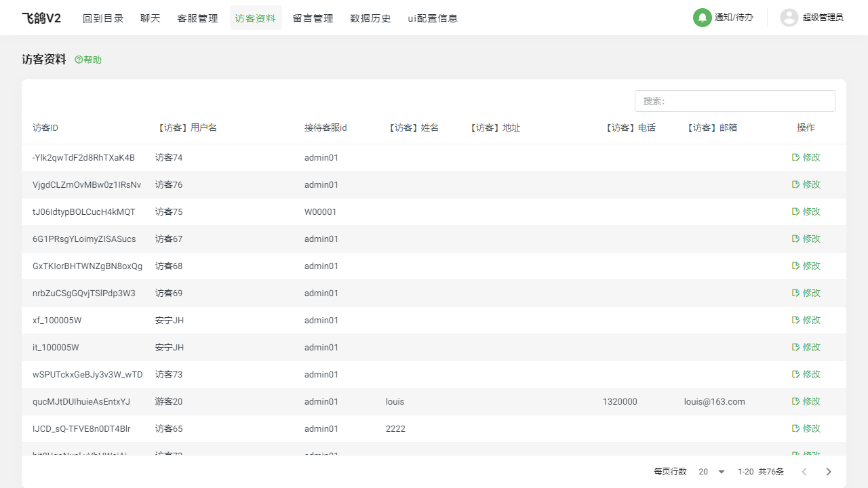This screenshot has width=868, height=488.
Task: Click the edit icon for 游客20 row
Action: pyautogui.click(x=796, y=401)
